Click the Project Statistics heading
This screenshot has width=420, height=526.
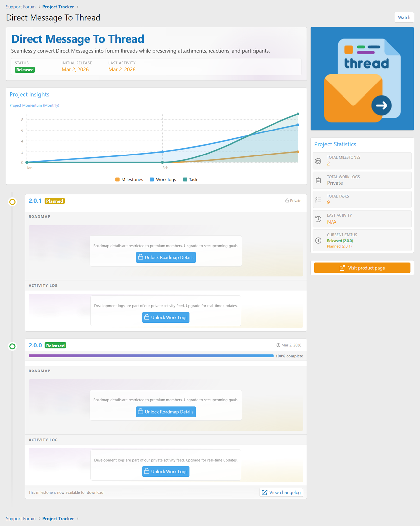point(335,144)
